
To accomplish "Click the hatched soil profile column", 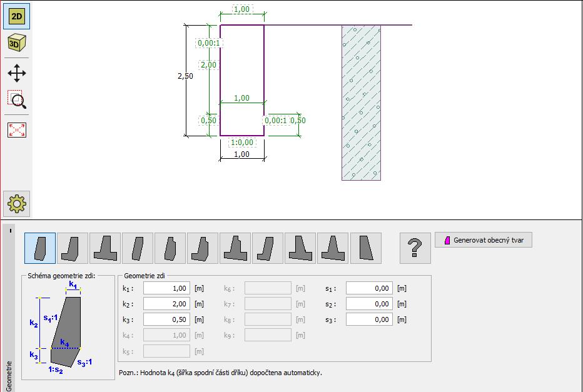I will click(361, 103).
